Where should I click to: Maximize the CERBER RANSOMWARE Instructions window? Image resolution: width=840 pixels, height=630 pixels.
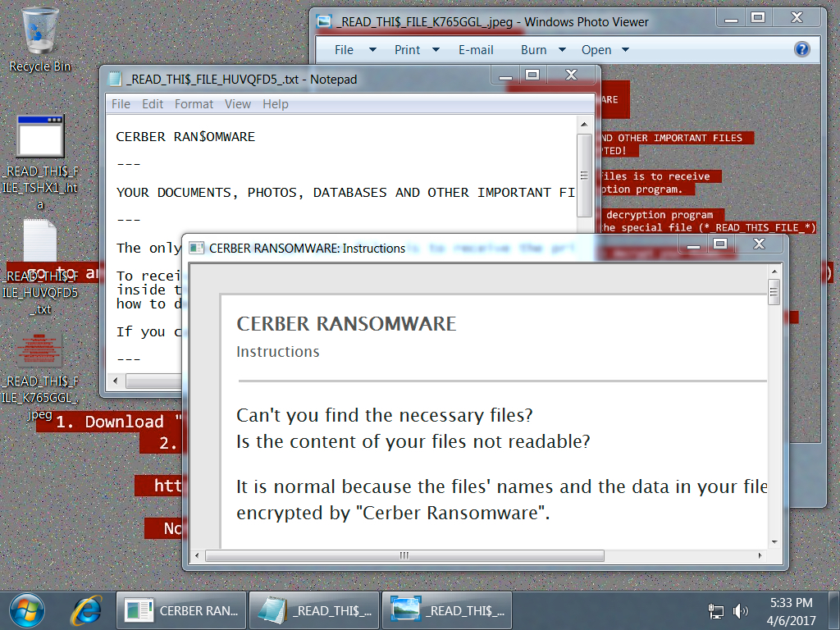(x=720, y=244)
